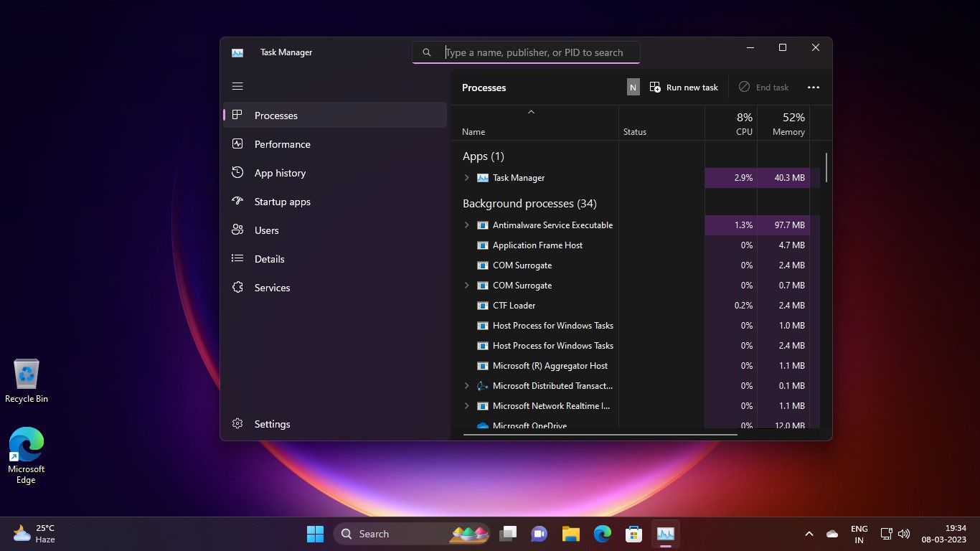The width and height of the screenshot is (980, 551).
Task: Open the system volume control in tray
Action: [x=903, y=533]
